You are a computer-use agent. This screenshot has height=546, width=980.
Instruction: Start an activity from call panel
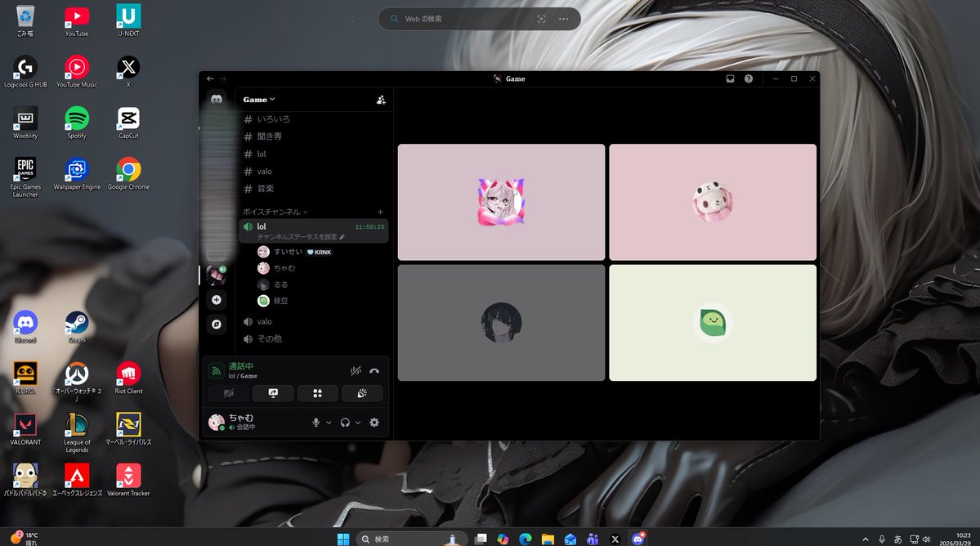(x=317, y=393)
